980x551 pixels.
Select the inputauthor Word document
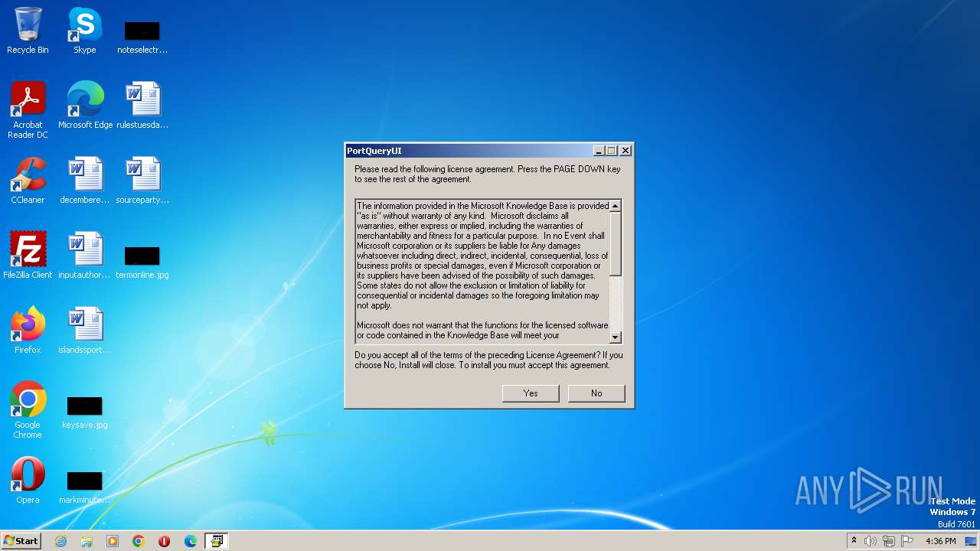click(x=85, y=256)
